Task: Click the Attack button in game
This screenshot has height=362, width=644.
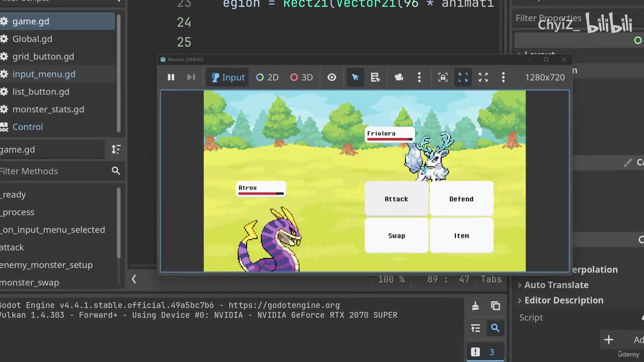Action: (x=396, y=199)
